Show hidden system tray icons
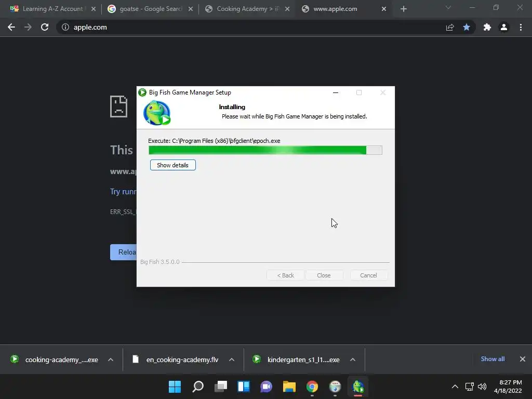The width and height of the screenshot is (532, 399). click(455, 387)
